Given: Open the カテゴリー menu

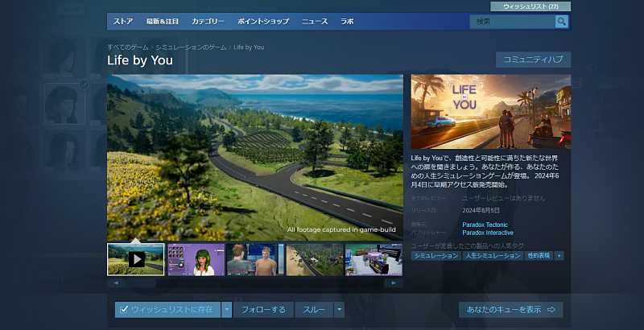Looking at the screenshot, I should click(x=208, y=22).
